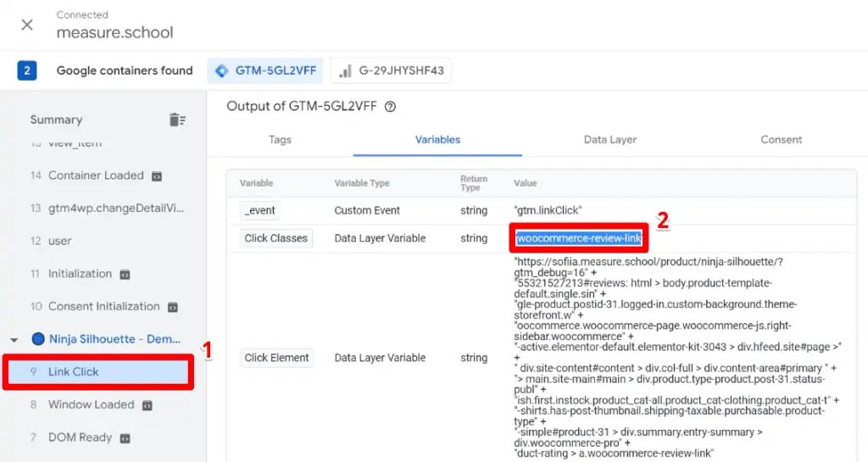Click the Click Element long URL value
The height and width of the screenshot is (462, 868).
(x=677, y=358)
